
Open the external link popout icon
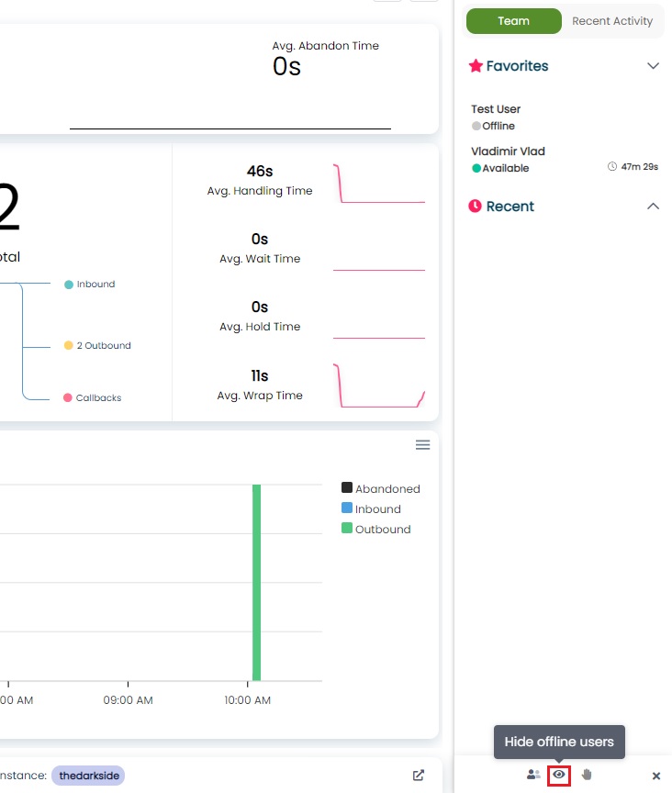[418, 776]
